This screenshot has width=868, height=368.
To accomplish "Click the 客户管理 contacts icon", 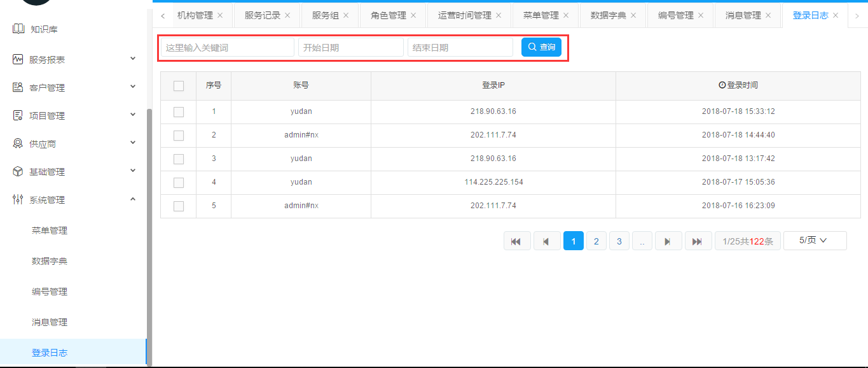I will pos(18,87).
